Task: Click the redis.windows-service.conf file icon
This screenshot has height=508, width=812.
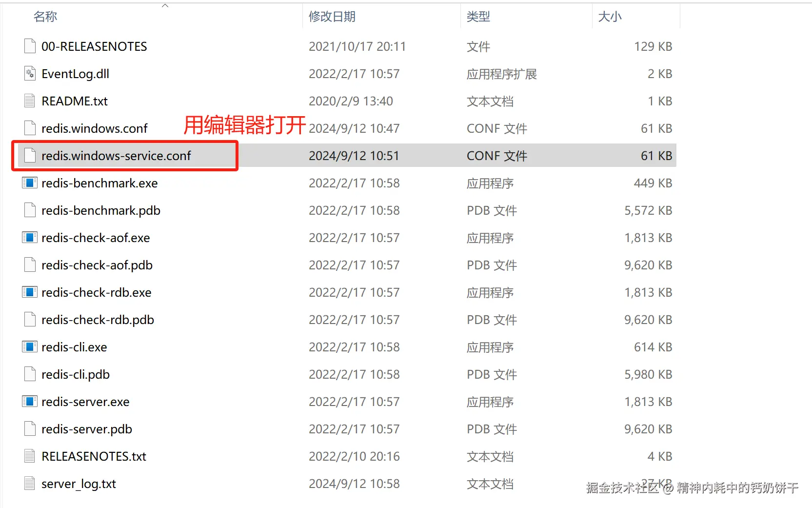Action: pos(30,156)
